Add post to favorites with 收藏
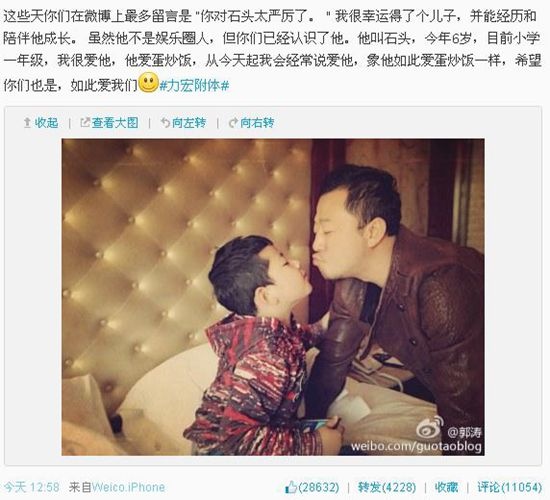The width and height of the screenshot is (550, 500). point(447,487)
